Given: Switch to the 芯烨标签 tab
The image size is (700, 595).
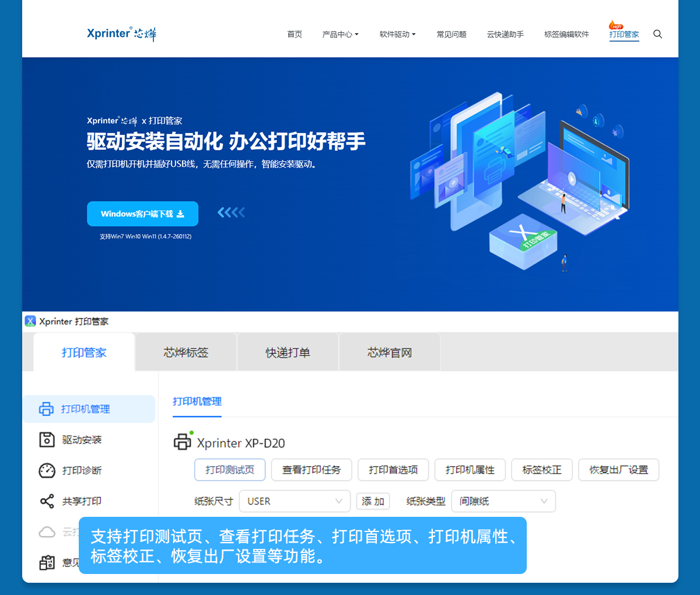Looking at the screenshot, I should point(185,352).
